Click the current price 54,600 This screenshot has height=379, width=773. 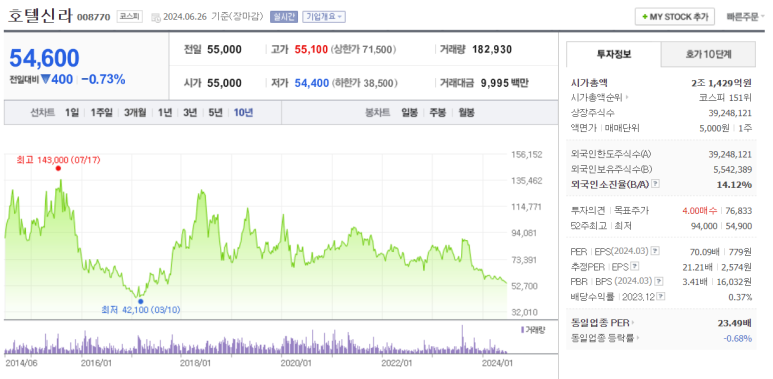[x=44, y=58]
